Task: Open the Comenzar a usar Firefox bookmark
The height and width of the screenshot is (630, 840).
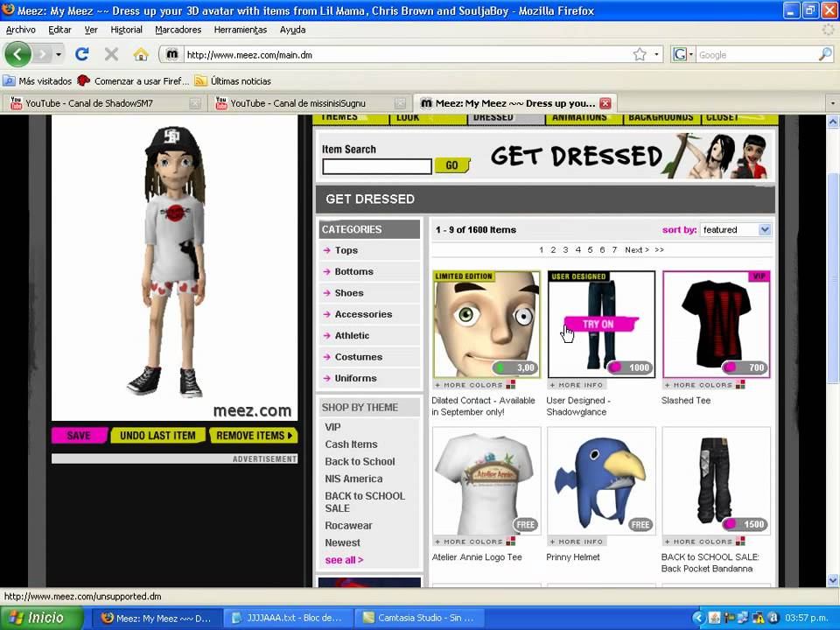Action: 133,80
